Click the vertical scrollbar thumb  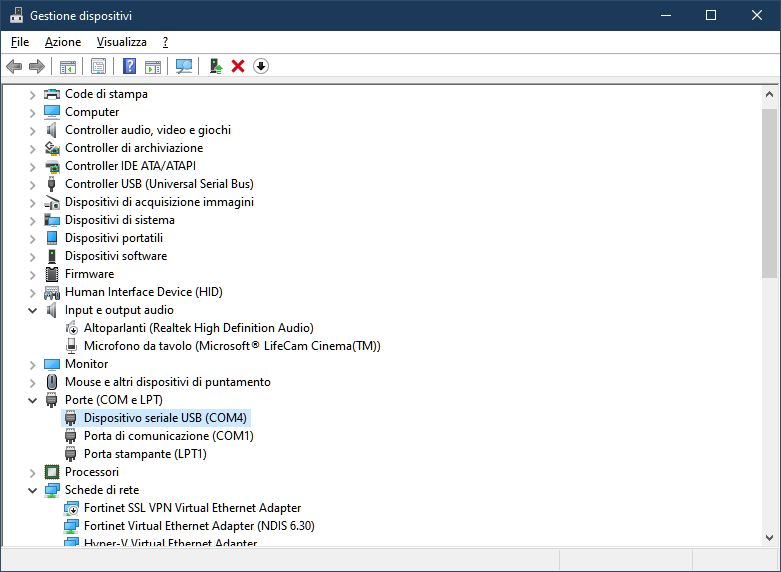769,193
